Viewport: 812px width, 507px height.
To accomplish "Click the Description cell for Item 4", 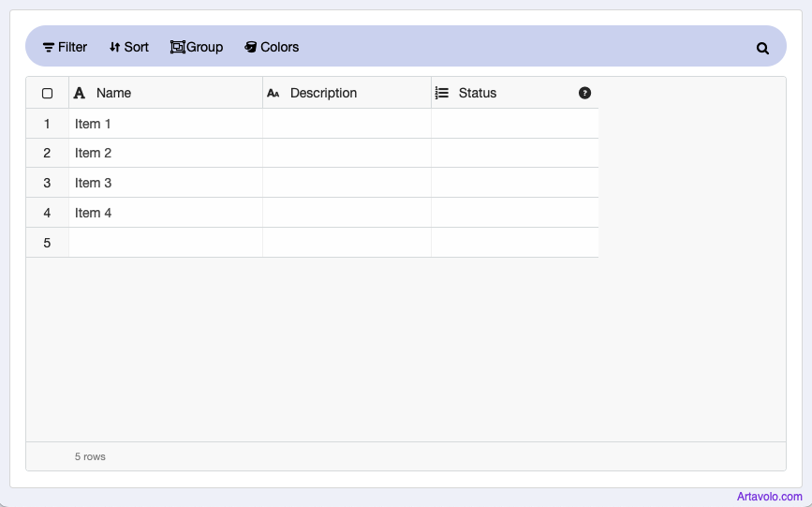I will coord(347,213).
